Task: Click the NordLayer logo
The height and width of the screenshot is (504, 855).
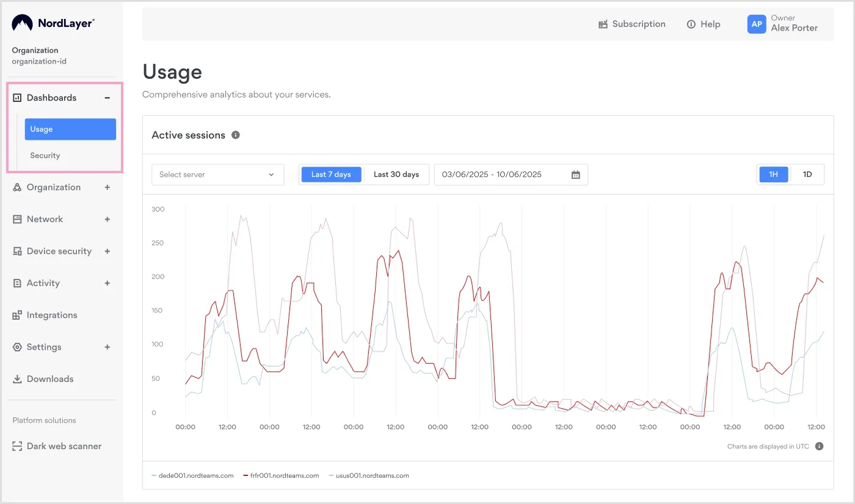Action: pos(53,23)
